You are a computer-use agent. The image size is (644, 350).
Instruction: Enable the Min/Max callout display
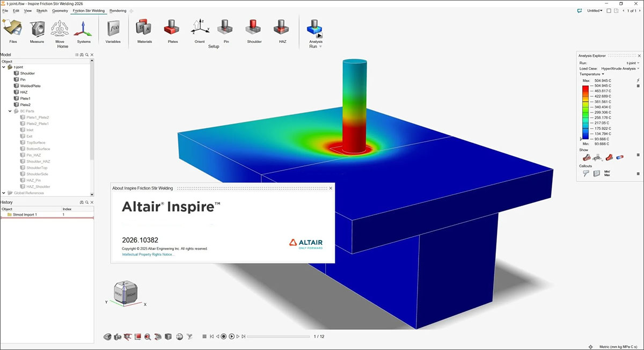pos(607,172)
